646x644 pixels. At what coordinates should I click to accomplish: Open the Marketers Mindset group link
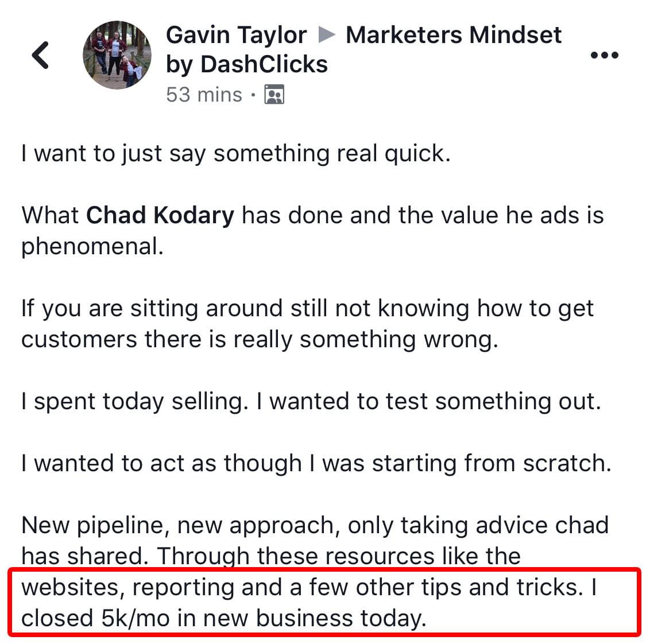[x=453, y=34]
